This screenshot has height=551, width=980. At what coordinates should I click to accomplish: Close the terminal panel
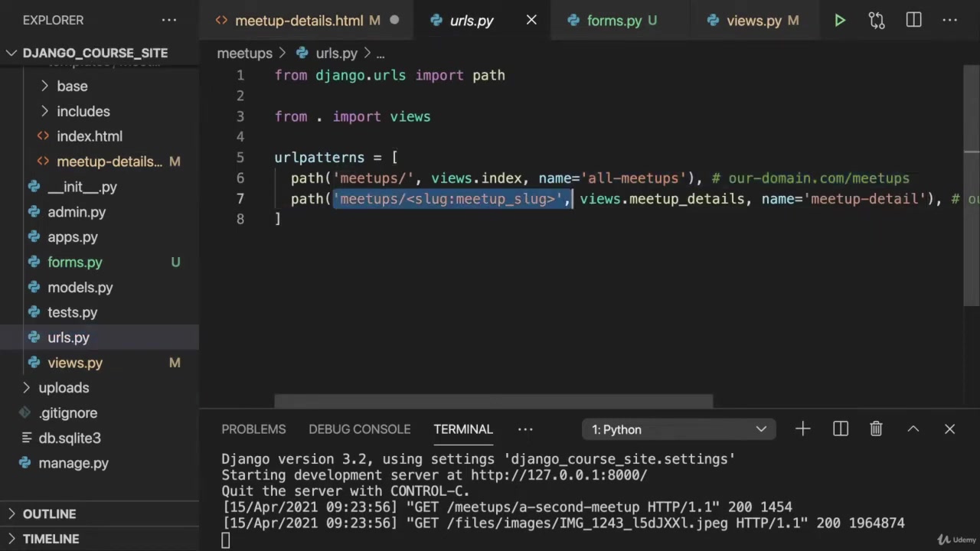coord(949,429)
